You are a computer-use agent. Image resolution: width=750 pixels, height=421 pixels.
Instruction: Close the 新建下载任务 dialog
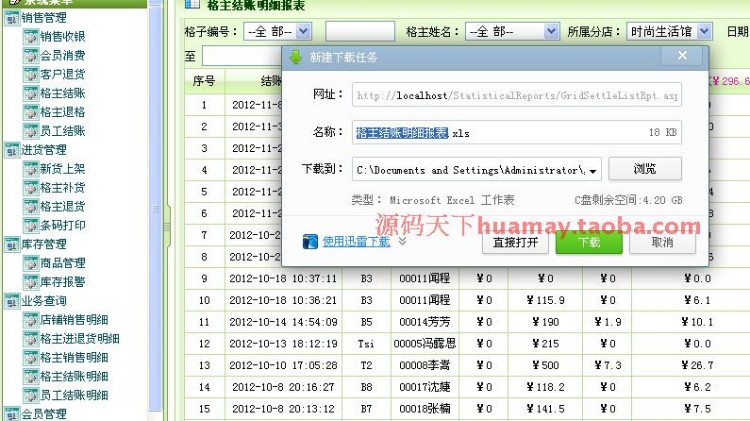pyautogui.click(x=683, y=55)
